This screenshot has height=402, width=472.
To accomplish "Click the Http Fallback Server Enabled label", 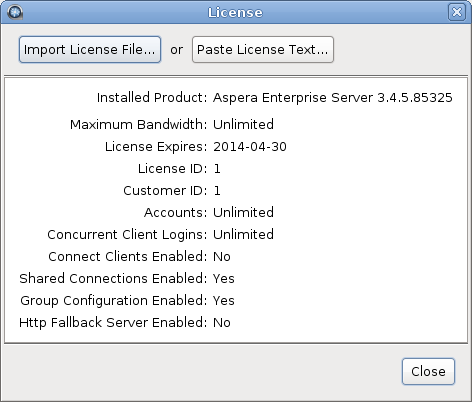I will coord(113,323).
